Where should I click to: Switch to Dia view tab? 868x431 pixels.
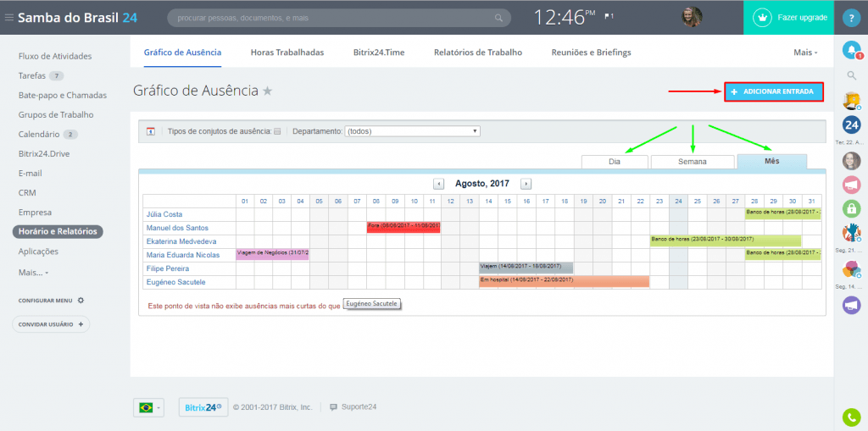click(x=615, y=162)
